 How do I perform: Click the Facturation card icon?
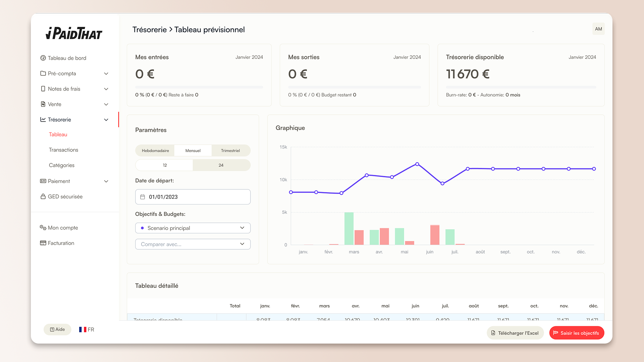43,243
